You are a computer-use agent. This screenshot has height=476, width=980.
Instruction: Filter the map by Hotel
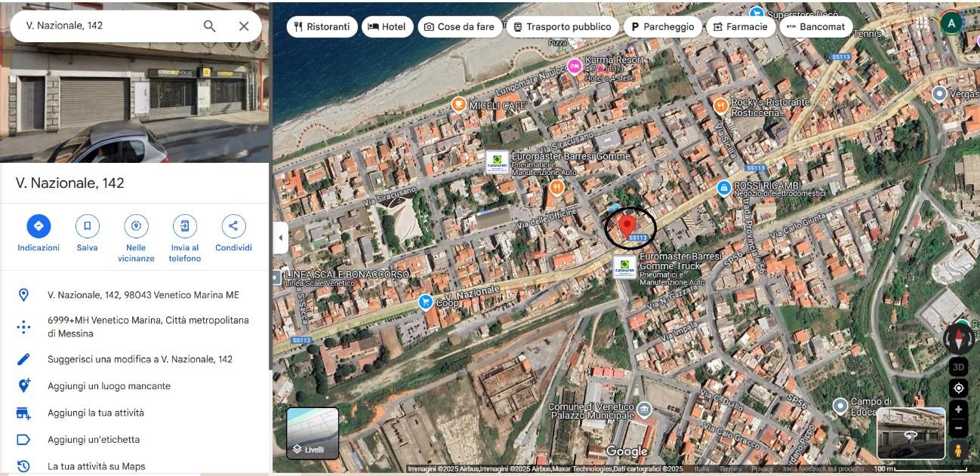[387, 26]
